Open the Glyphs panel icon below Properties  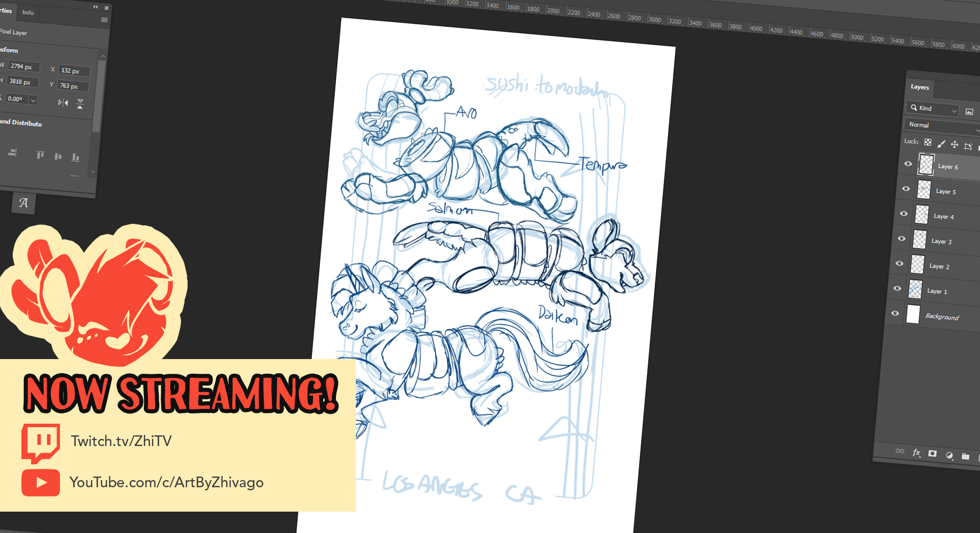(x=23, y=203)
